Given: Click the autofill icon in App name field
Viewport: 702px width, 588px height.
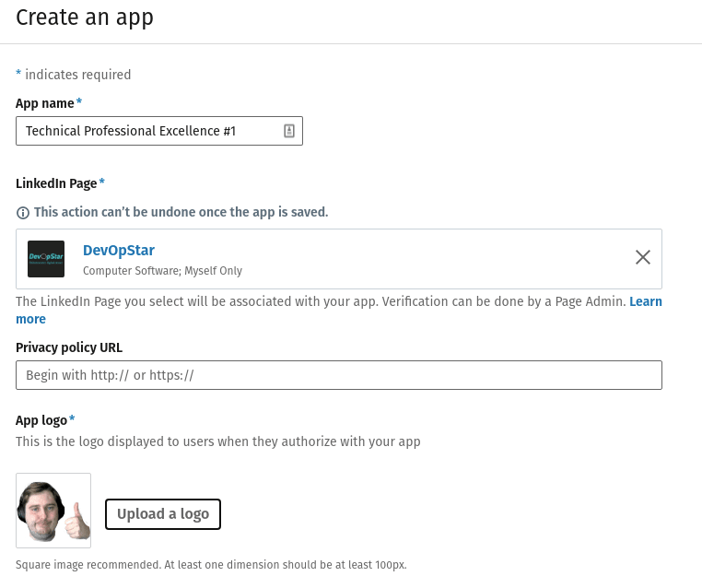Looking at the screenshot, I should point(288,131).
